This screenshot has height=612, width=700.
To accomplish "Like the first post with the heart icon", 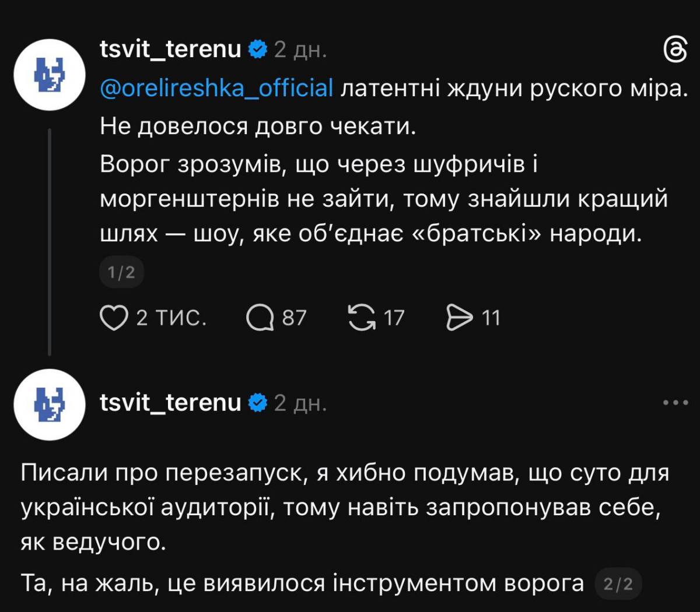I will [113, 318].
